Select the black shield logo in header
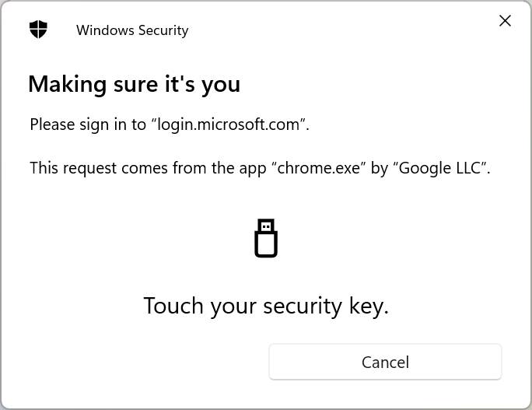 [38, 30]
